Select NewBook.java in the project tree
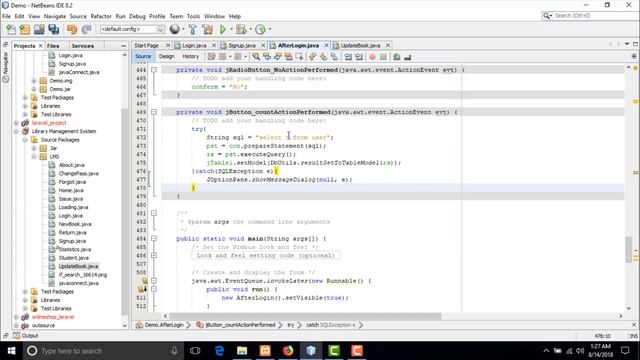This screenshot has width=640, height=360. tap(75, 224)
